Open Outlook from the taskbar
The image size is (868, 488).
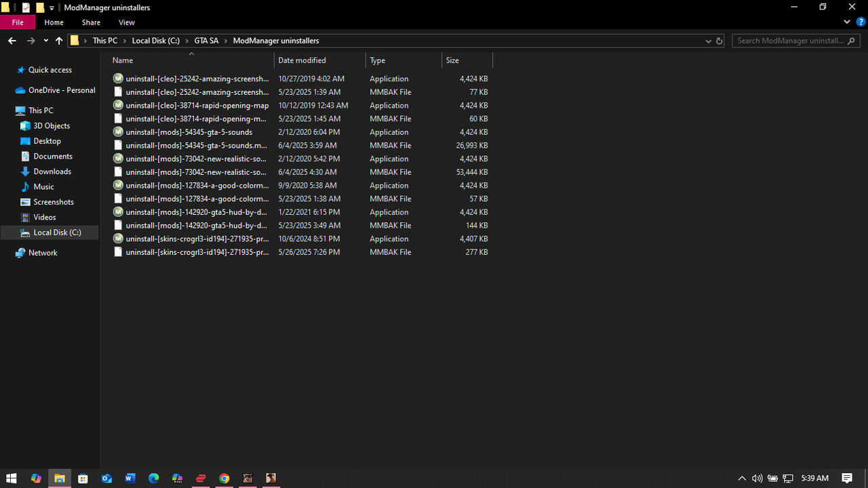pos(106,479)
